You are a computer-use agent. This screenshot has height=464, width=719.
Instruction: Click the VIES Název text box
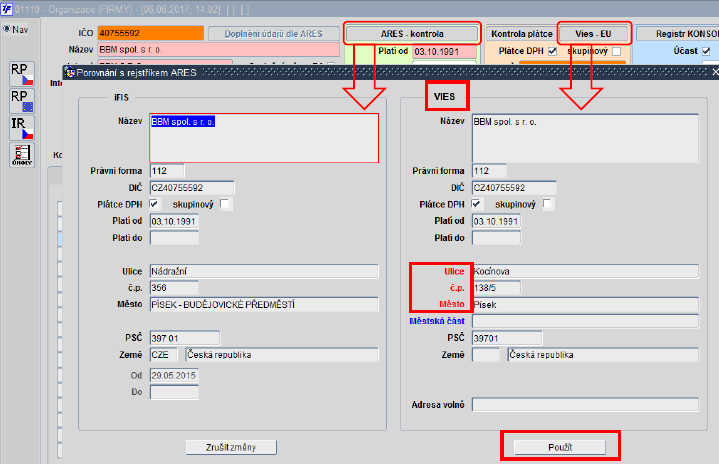click(586, 138)
